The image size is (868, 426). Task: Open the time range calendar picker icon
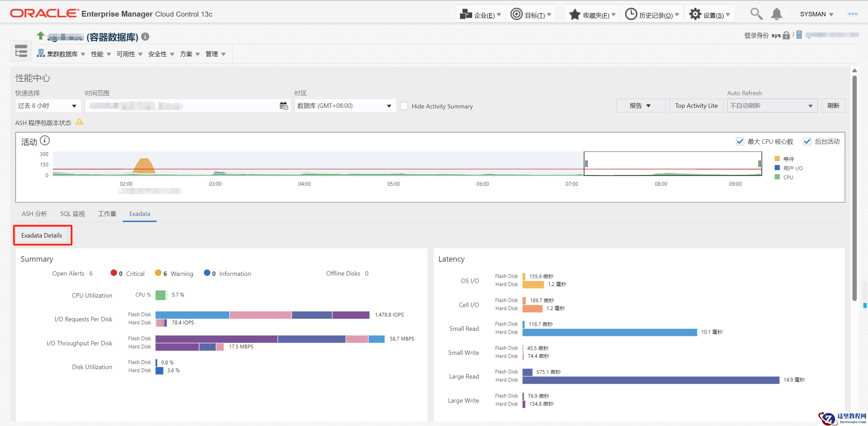pyautogui.click(x=284, y=106)
